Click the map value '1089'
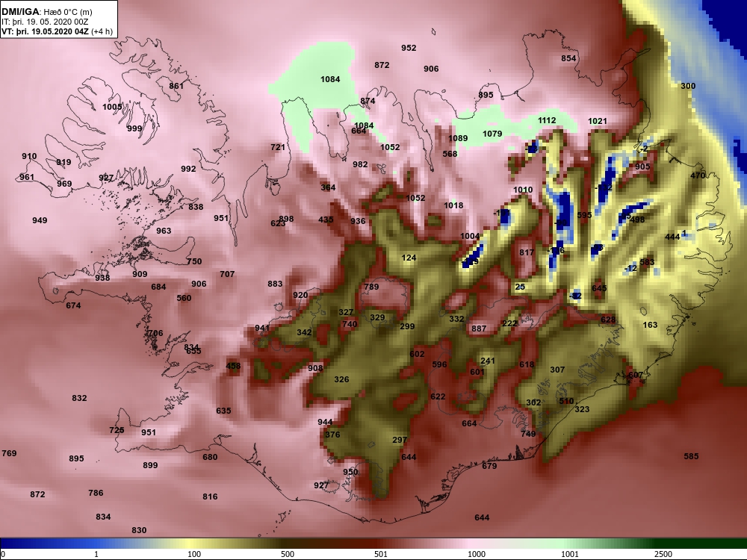This screenshot has height=560, width=747. pos(458,139)
